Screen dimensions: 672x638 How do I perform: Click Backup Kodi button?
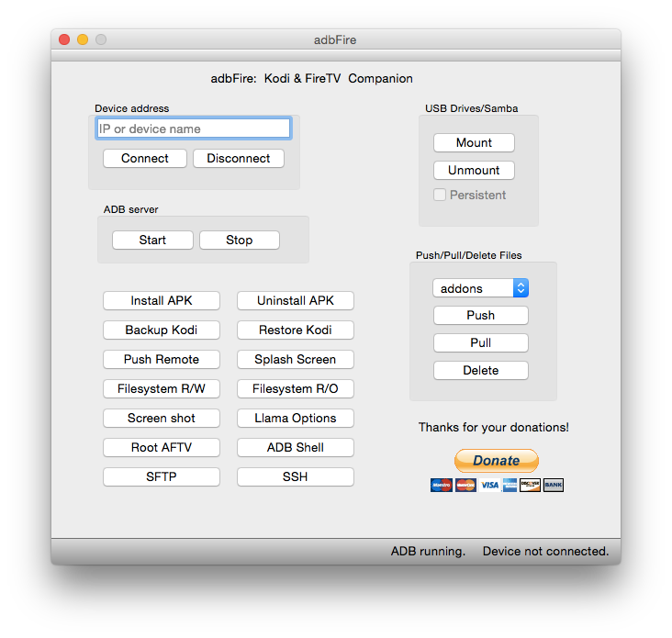pyautogui.click(x=162, y=330)
